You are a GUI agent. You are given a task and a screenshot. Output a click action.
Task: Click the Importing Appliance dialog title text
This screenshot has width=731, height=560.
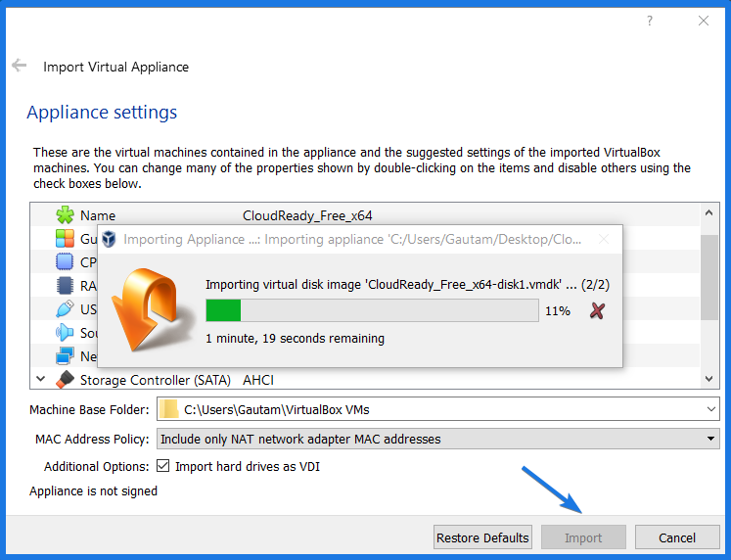[352, 239]
